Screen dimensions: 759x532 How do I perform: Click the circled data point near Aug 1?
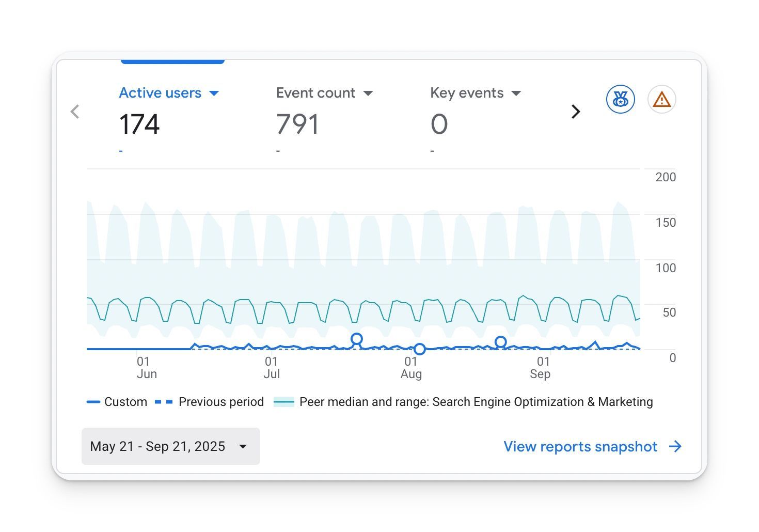(420, 349)
